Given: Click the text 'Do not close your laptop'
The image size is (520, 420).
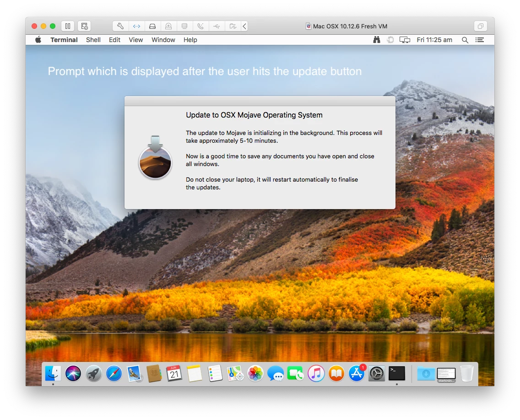Looking at the screenshot, I should 220,180.
